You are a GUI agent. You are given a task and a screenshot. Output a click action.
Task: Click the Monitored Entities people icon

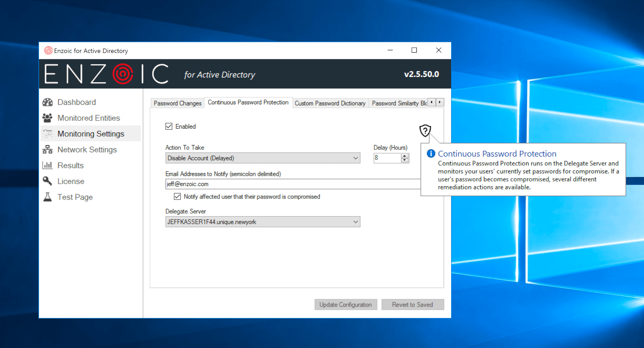(48, 118)
